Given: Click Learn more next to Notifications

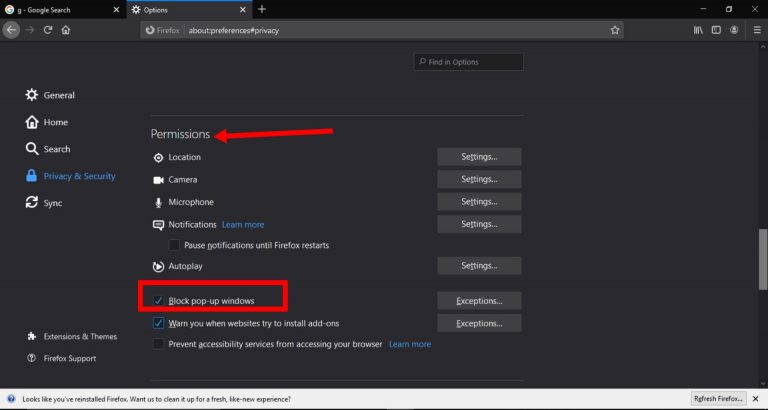Looking at the screenshot, I should coord(243,225).
